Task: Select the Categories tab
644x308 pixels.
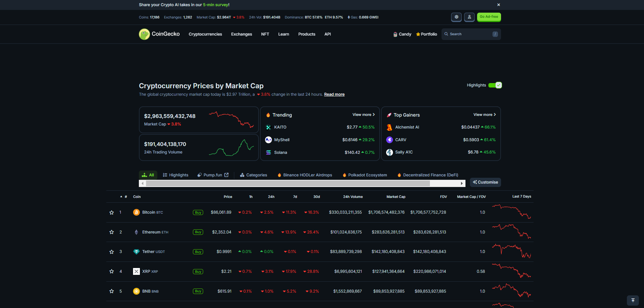Action: (x=253, y=175)
